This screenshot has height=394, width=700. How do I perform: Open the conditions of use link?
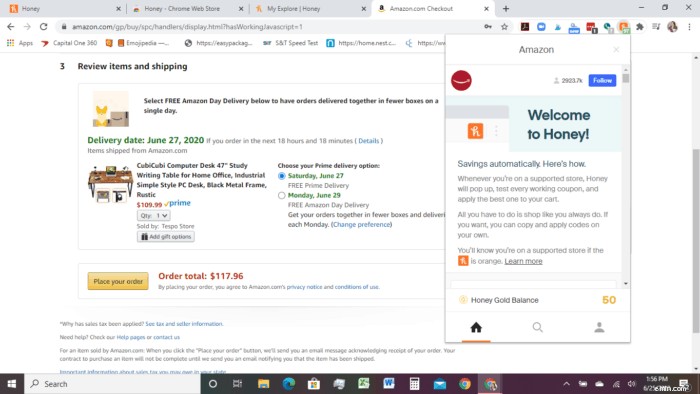[356, 287]
